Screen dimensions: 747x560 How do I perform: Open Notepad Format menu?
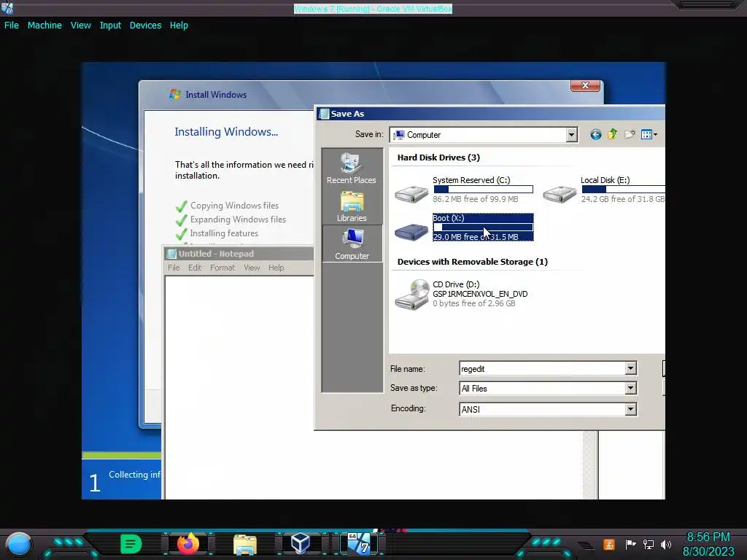[x=222, y=268]
